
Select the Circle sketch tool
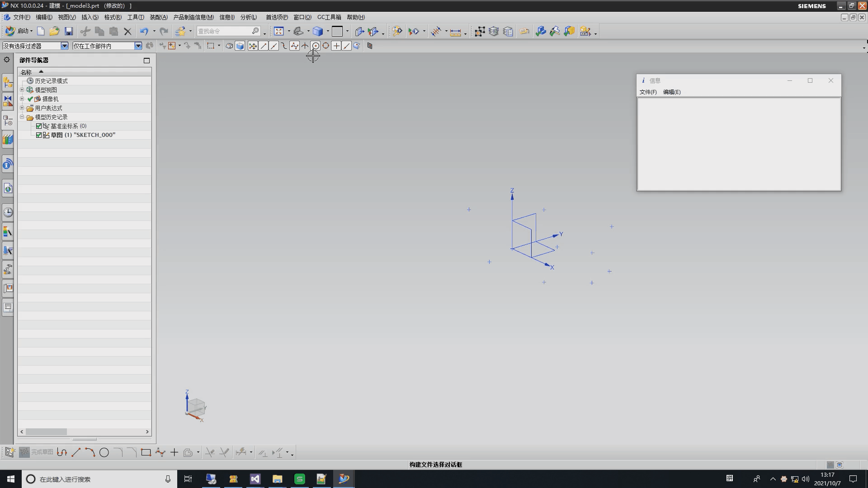[104, 452]
